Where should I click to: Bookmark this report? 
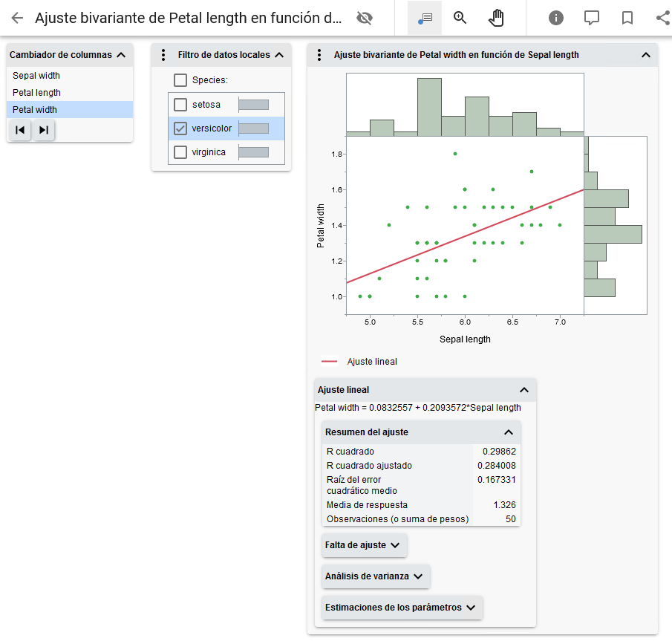tap(627, 18)
